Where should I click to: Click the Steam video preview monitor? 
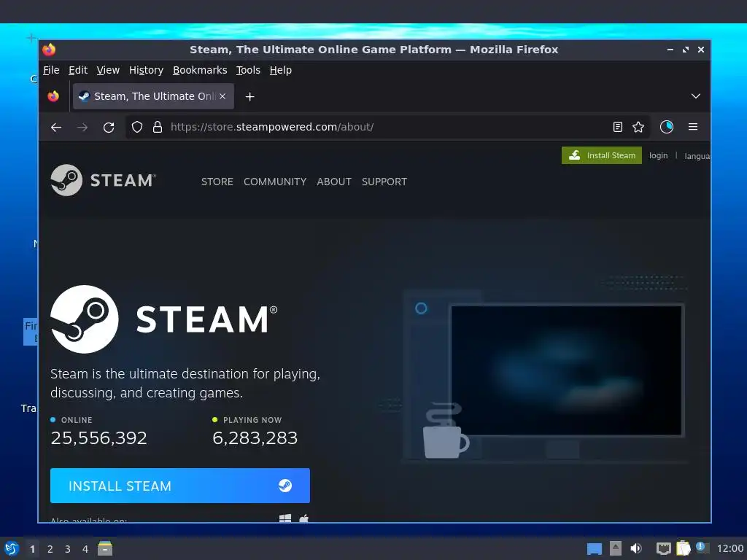[x=566, y=370]
